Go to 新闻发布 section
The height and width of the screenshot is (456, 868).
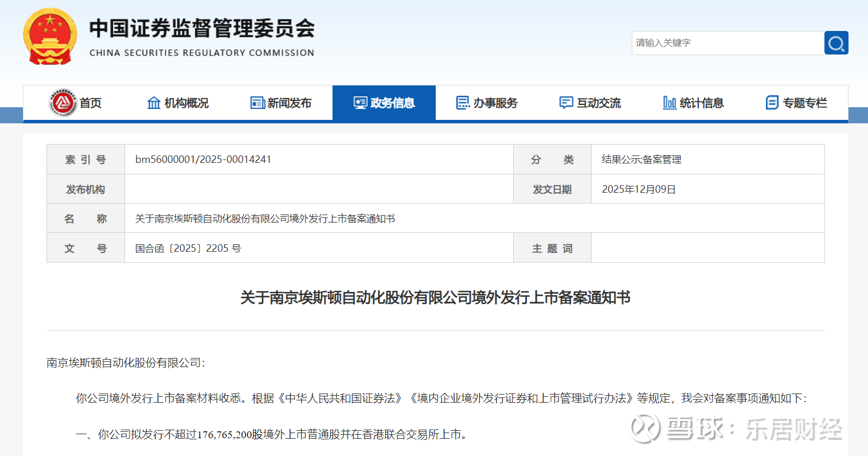pos(281,103)
